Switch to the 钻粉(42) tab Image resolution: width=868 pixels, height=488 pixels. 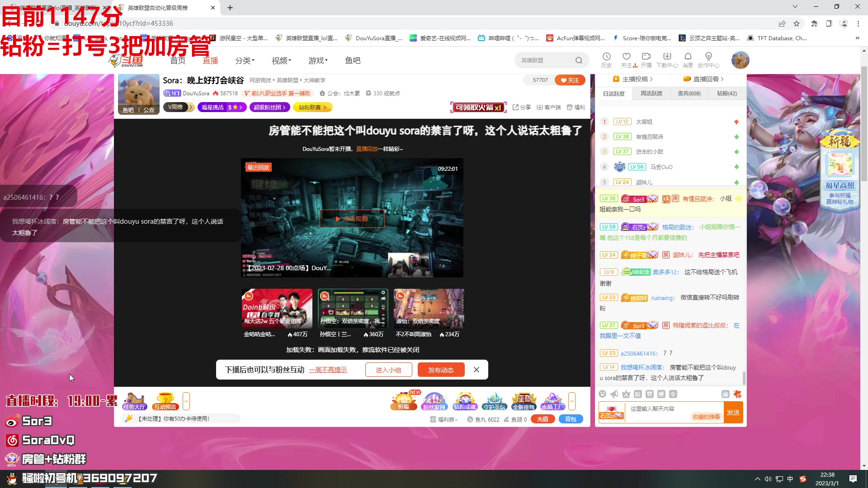pyautogui.click(x=726, y=94)
